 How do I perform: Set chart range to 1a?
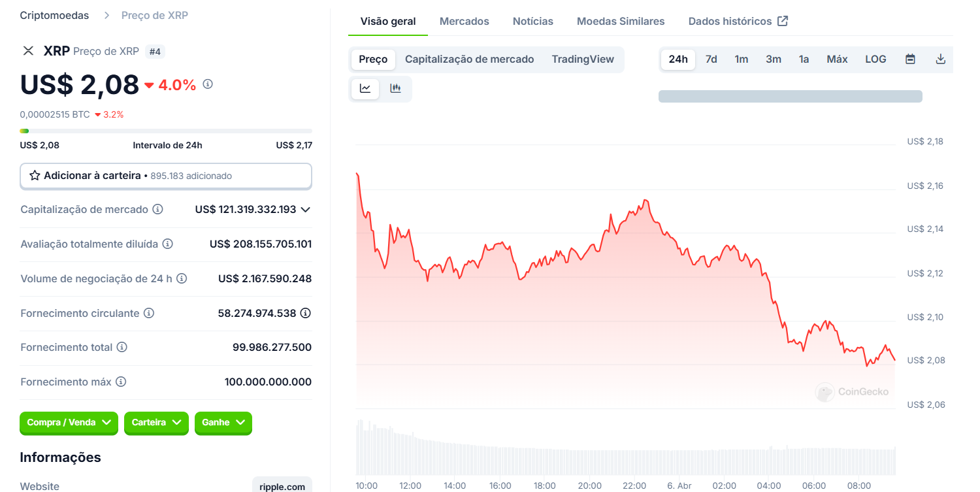(804, 59)
